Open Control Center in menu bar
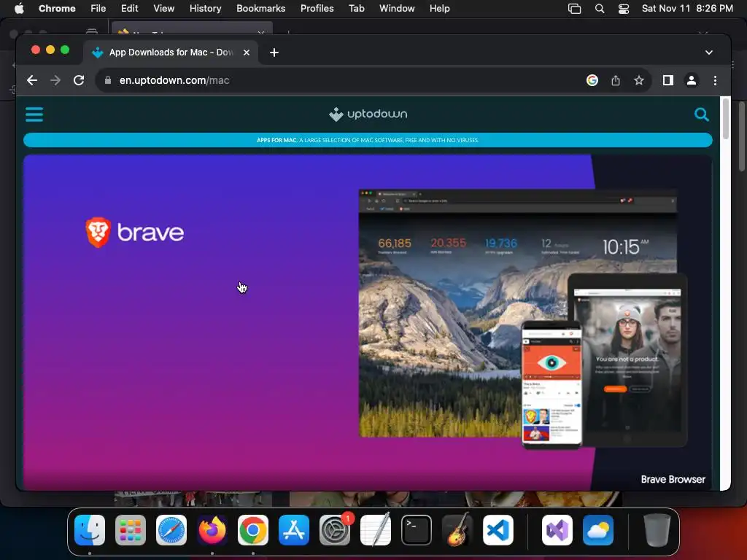Viewport: 747px width, 560px height. [624, 9]
